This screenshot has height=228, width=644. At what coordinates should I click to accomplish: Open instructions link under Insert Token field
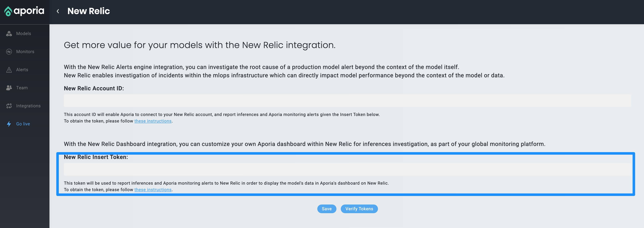[x=153, y=190]
